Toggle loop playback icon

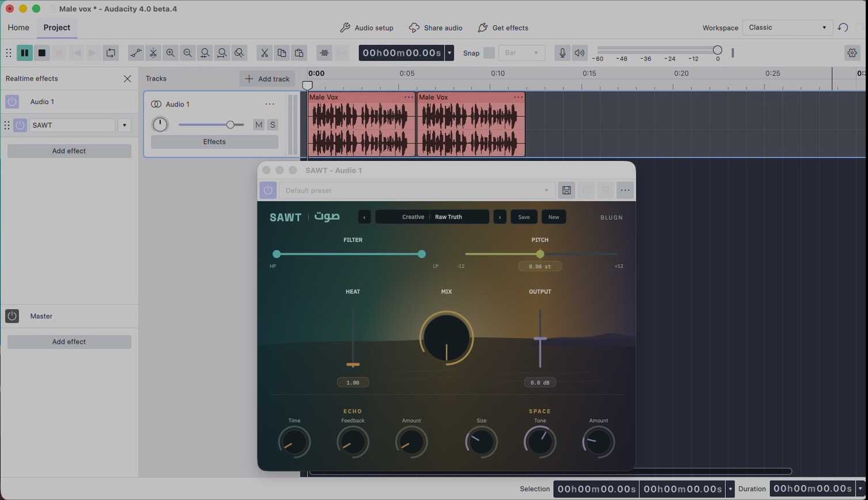[110, 53]
